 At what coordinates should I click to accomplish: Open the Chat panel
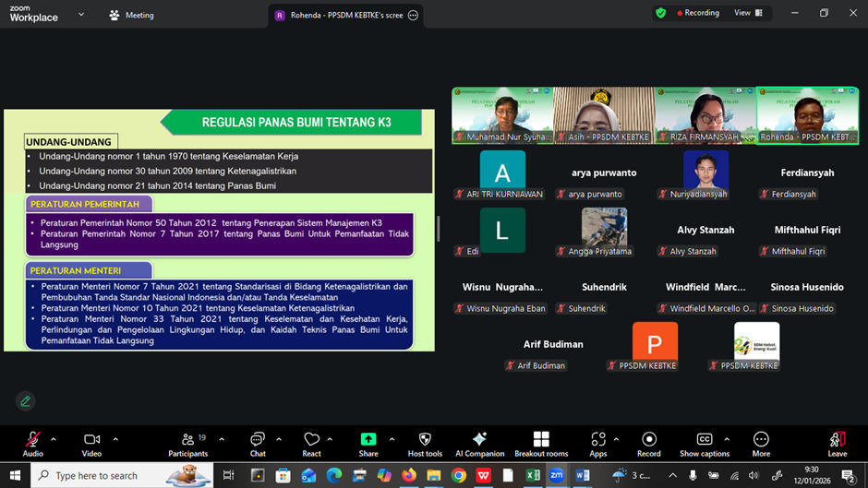[x=258, y=442]
